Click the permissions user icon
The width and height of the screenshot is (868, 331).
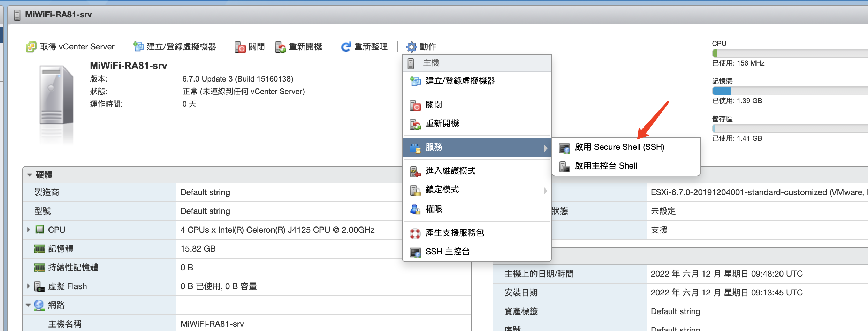[x=415, y=209]
